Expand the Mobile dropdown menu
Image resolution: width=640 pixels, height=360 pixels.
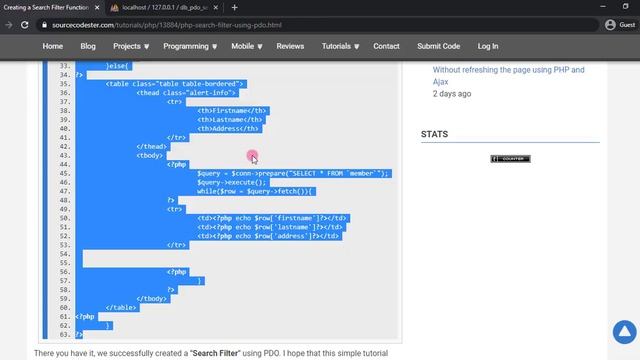(247, 46)
